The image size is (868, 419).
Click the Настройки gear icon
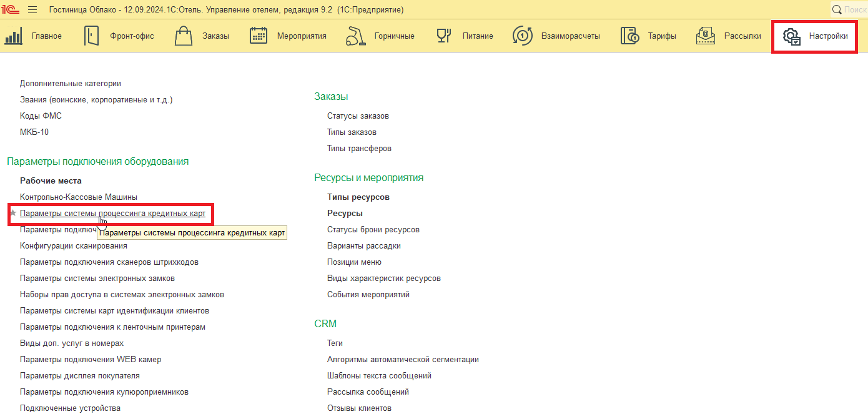pos(792,36)
